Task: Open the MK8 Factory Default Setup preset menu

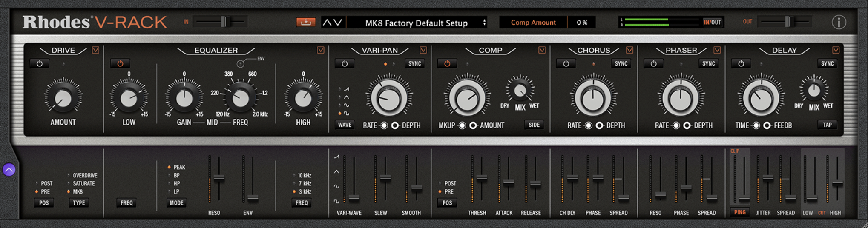Action: pos(417,23)
